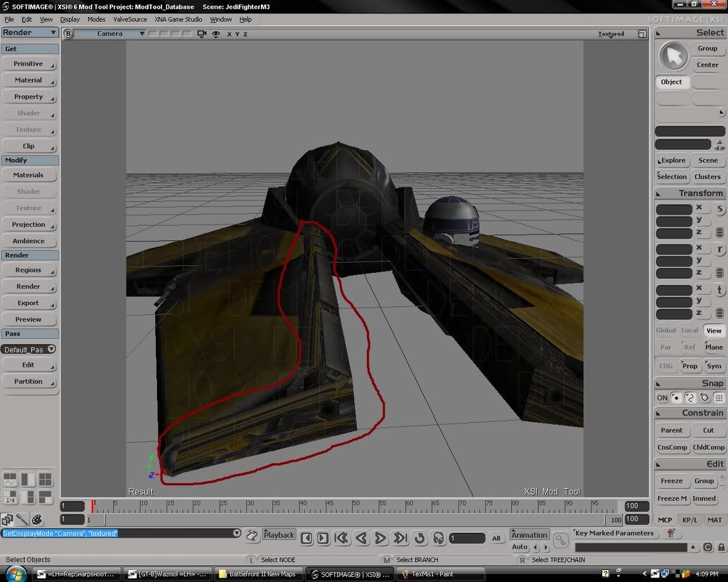Collapse the Transform panel triangle
The image size is (728, 582).
pos(658,193)
